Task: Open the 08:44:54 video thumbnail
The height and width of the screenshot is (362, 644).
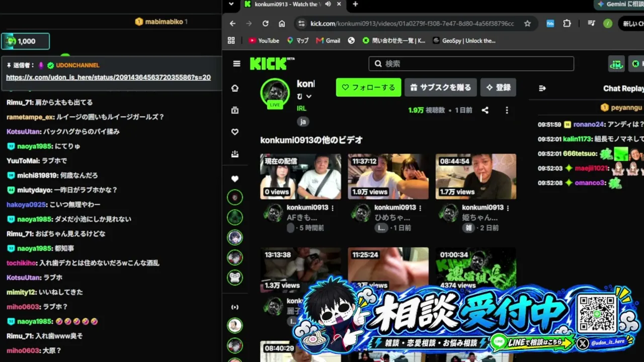Action: tap(476, 176)
